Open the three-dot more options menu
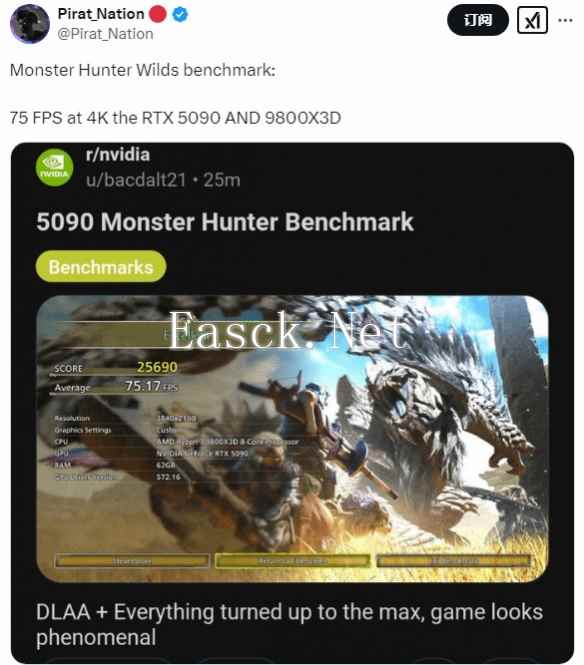This screenshot has width=584, height=665. [565, 20]
